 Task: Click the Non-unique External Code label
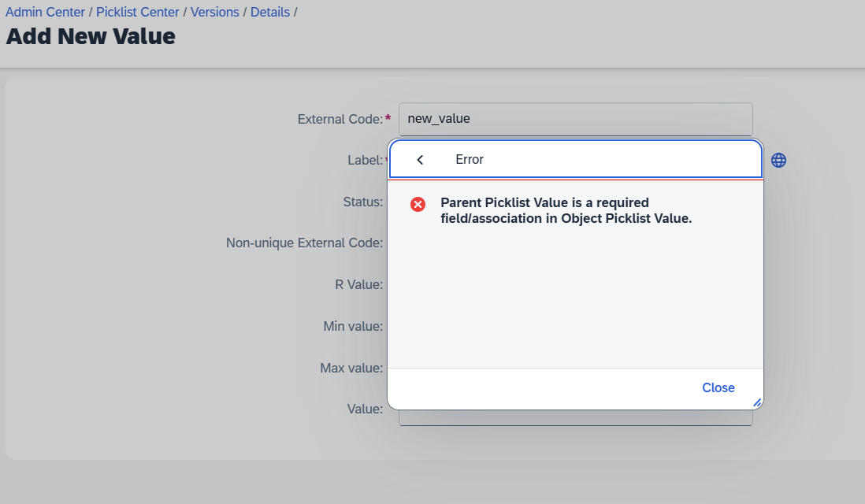pyautogui.click(x=304, y=243)
